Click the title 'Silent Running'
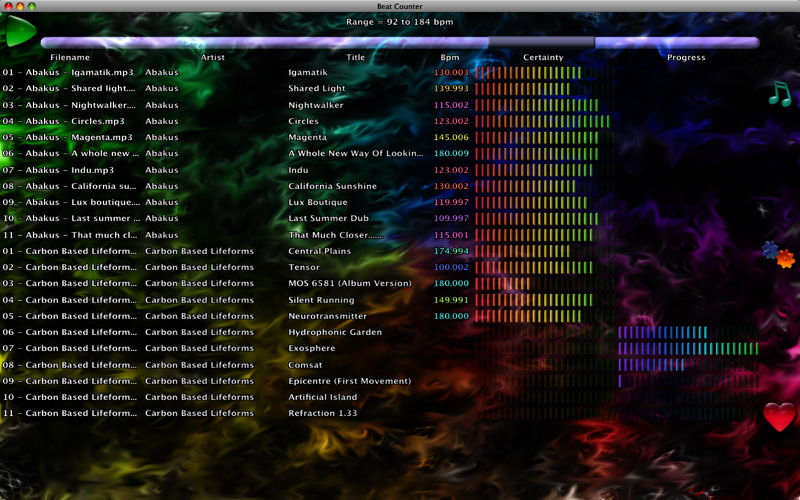 [321, 300]
